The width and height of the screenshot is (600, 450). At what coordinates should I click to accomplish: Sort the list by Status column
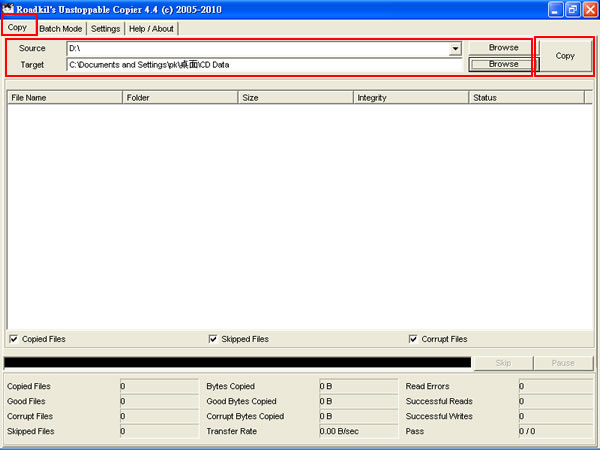pyautogui.click(x=527, y=98)
